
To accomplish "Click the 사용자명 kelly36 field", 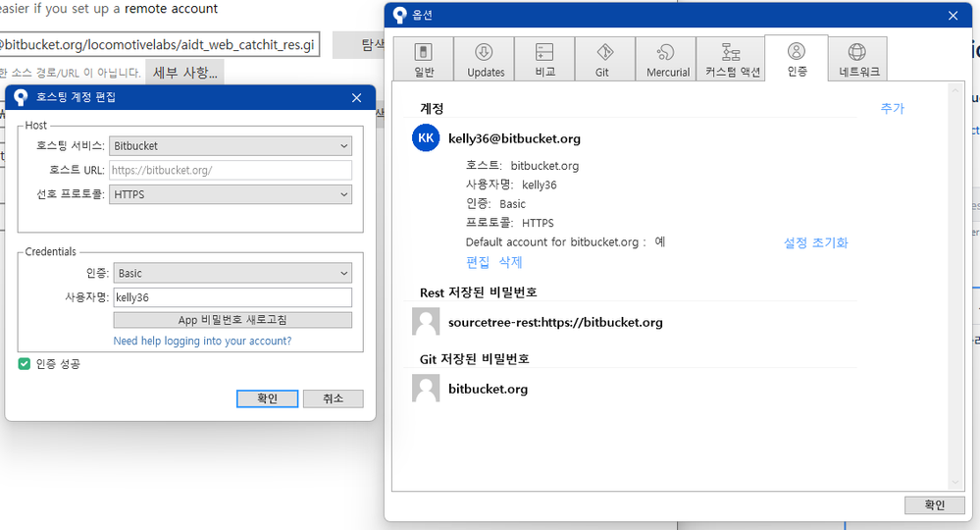I will (232, 297).
